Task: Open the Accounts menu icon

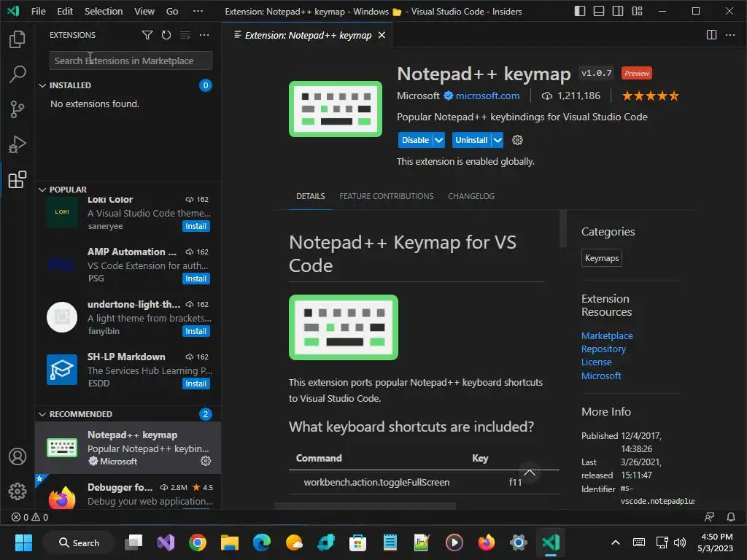Action: pyautogui.click(x=18, y=456)
